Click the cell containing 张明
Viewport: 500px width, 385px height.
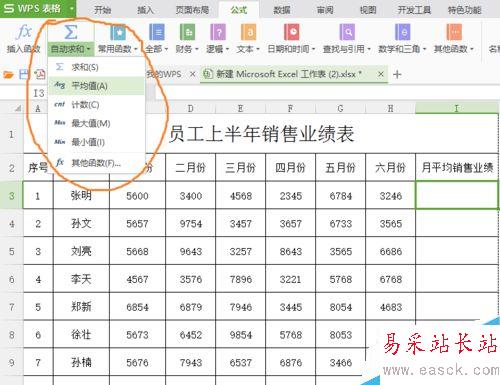click(x=81, y=195)
